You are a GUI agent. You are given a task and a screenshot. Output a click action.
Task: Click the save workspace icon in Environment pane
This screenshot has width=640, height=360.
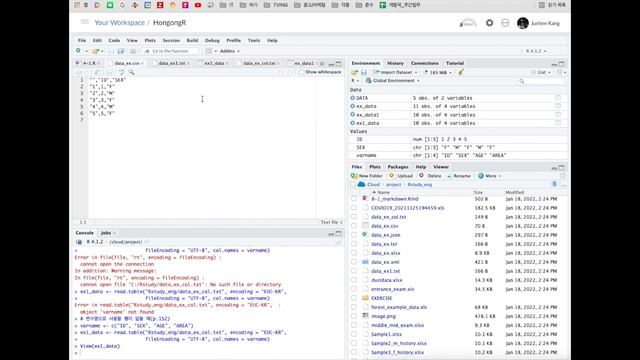[x=364, y=72]
